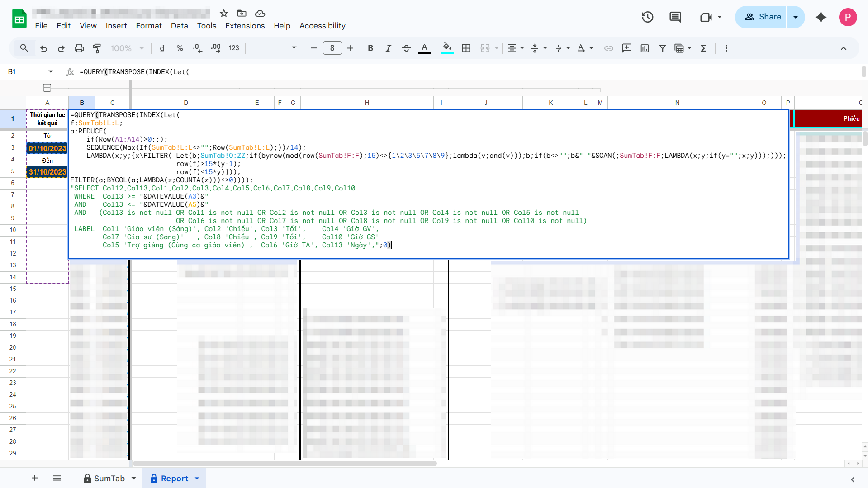The height and width of the screenshot is (488, 868).
Task: Click the Undo icon in toolbar
Action: pyautogui.click(x=43, y=48)
